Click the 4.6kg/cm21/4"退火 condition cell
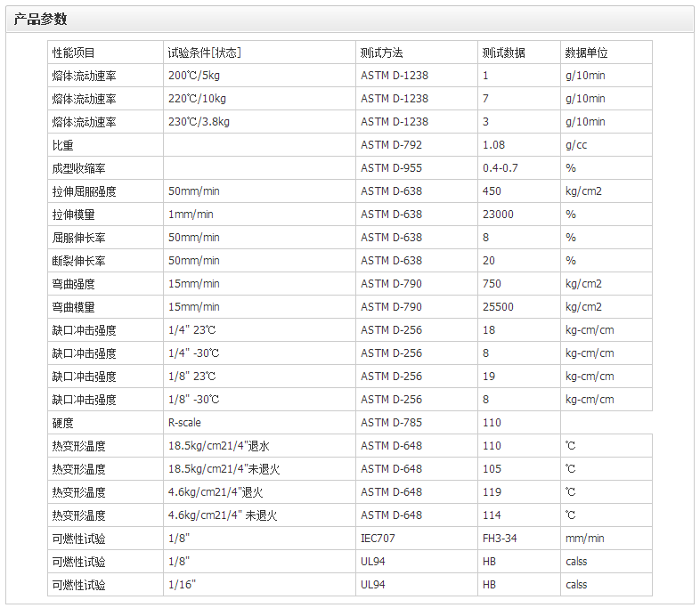 pos(259,493)
